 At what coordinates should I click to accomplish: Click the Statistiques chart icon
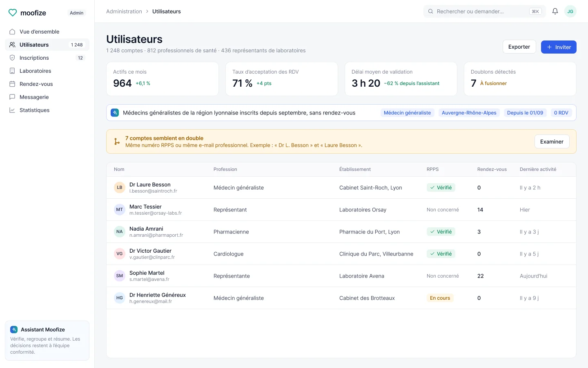tap(12, 110)
